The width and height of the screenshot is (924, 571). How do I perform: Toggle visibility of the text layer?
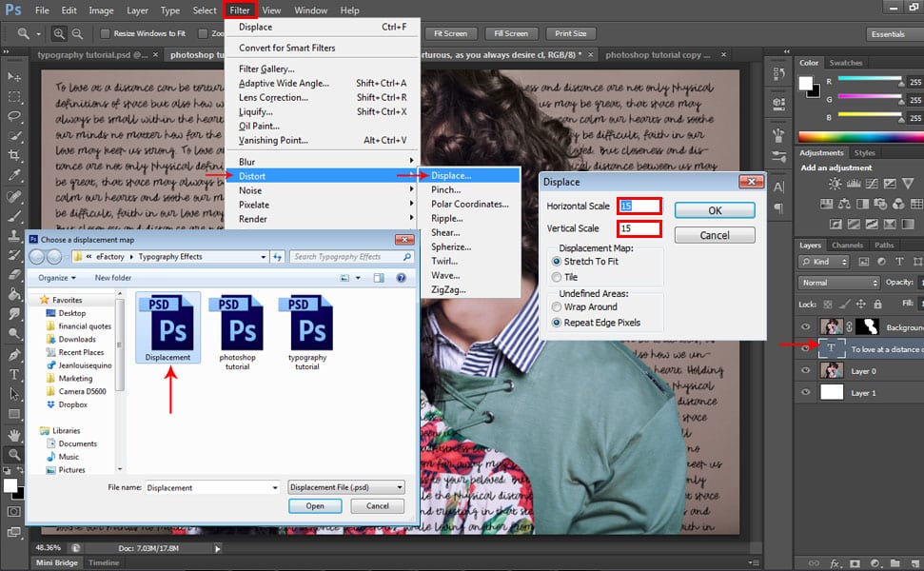pyautogui.click(x=806, y=349)
